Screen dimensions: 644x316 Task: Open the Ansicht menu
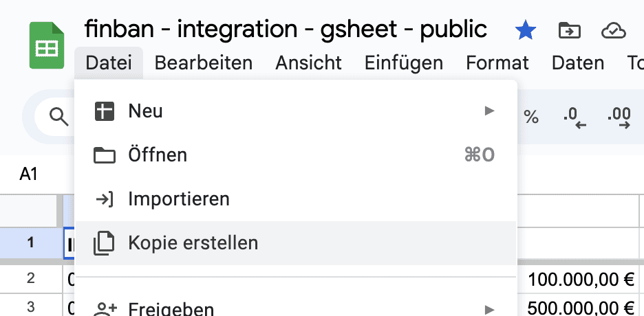(x=308, y=63)
